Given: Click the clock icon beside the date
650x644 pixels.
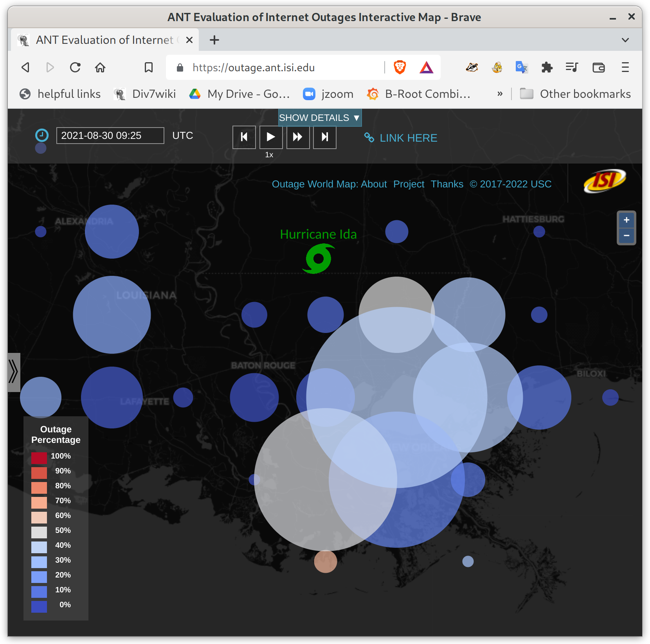Looking at the screenshot, I should click(x=42, y=135).
